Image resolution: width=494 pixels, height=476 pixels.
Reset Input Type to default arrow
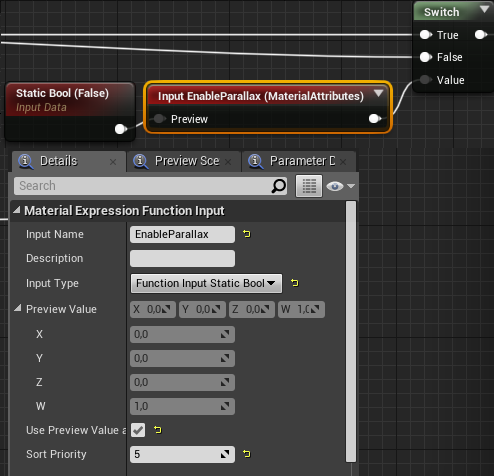tap(295, 283)
